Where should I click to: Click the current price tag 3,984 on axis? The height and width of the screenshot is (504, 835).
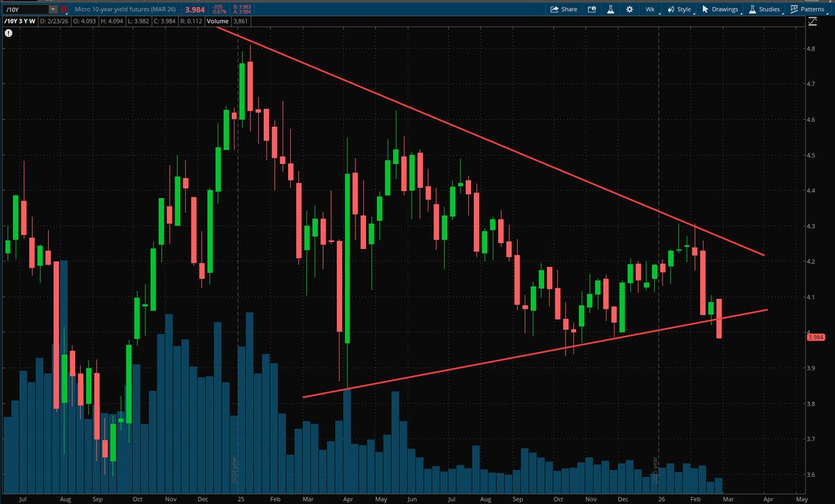coord(815,338)
